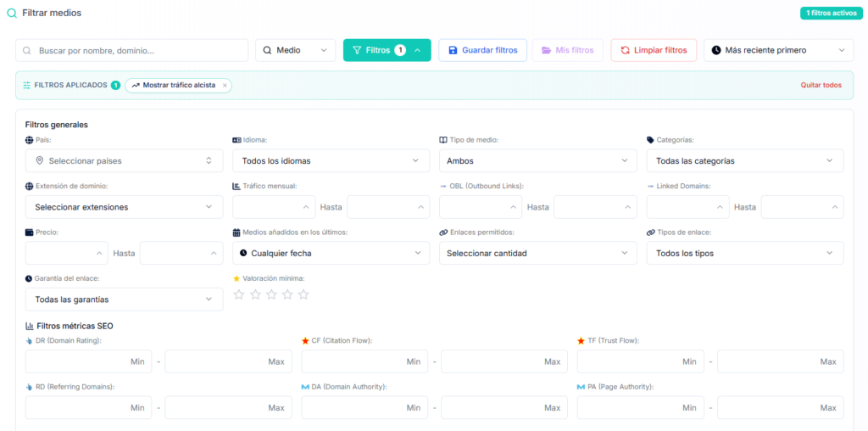The width and height of the screenshot is (868, 431).
Task: Click the magnifier icon inside search box
Action: tap(26, 50)
